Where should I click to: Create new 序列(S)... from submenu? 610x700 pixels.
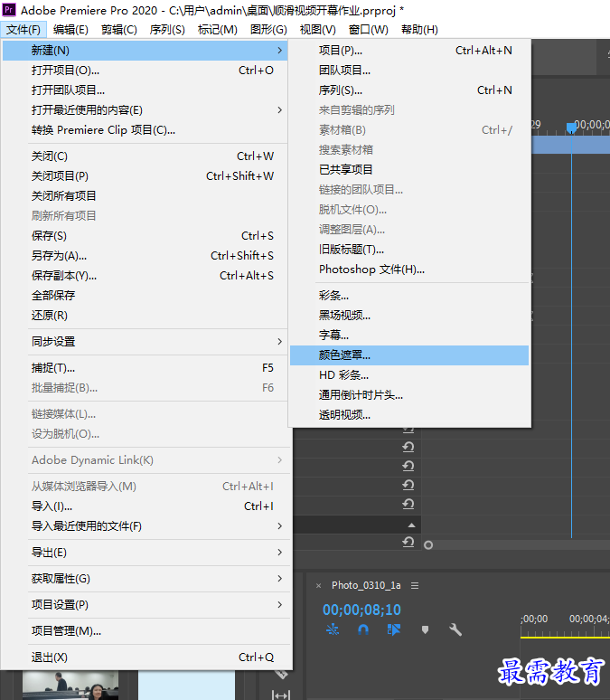point(409,90)
